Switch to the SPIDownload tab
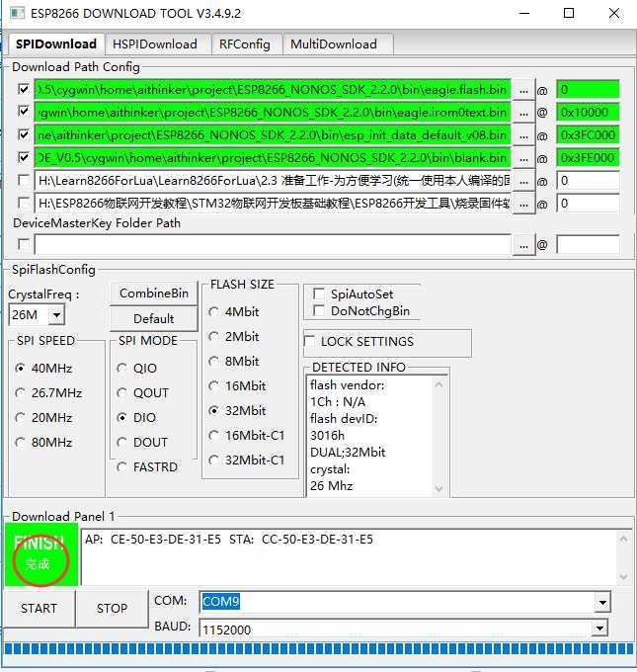This screenshot has height=672, width=637. pyautogui.click(x=56, y=44)
